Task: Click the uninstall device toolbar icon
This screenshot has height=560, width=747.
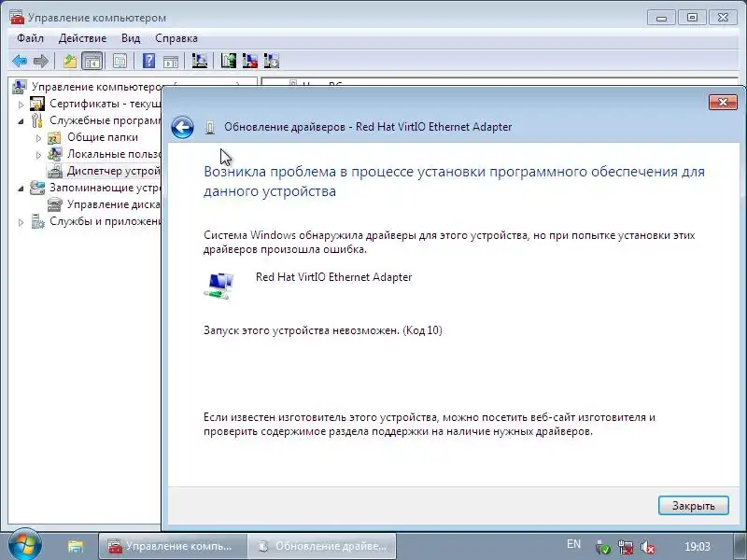Action: coord(249,61)
